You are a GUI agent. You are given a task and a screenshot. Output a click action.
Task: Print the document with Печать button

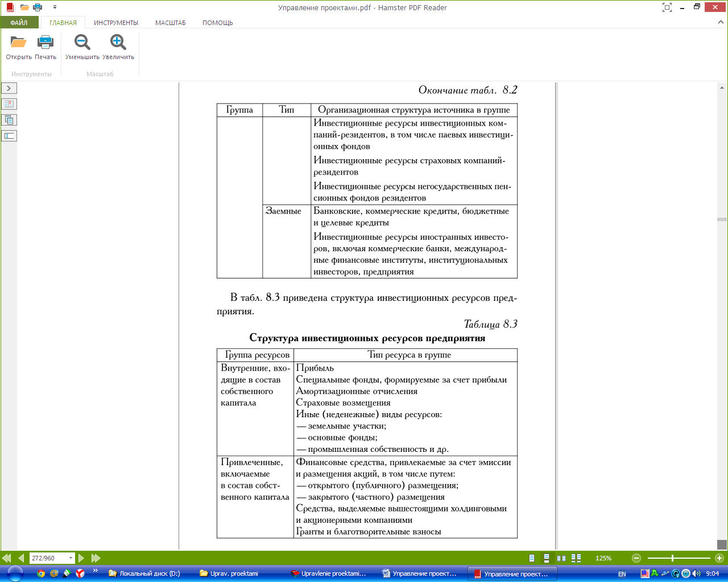pyautogui.click(x=45, y=47)
